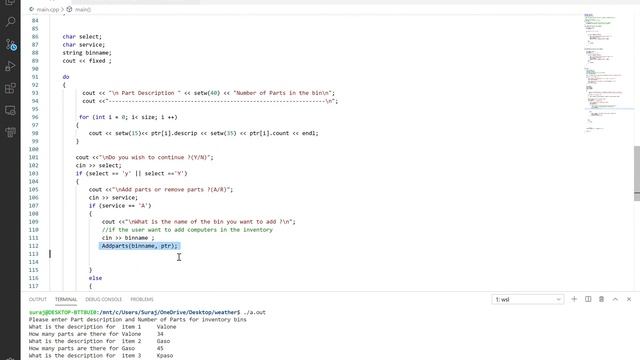Open Extensions view in activity bar
This screenshot has height=360, width=640.
click(10, 88)
